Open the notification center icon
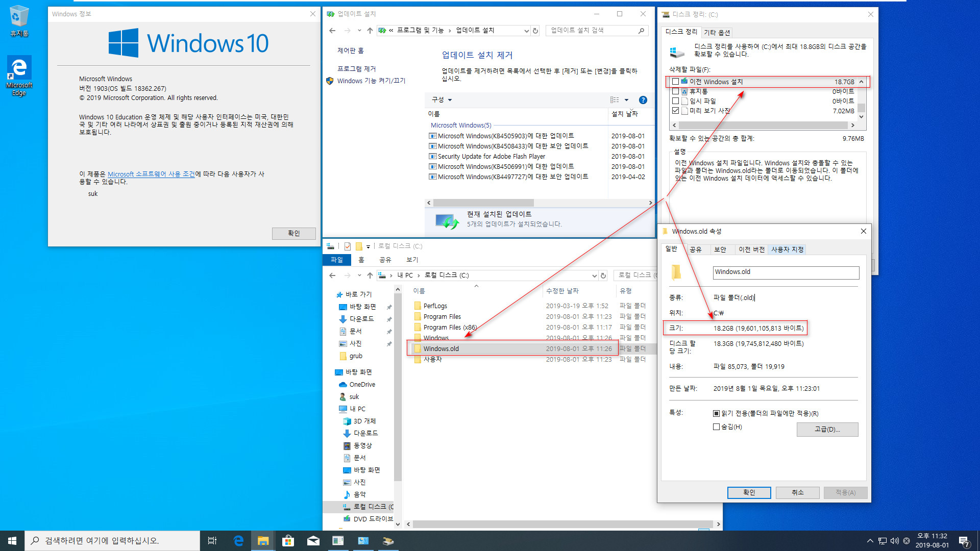Viewport: 980px width, 551px height. point(964,541)
